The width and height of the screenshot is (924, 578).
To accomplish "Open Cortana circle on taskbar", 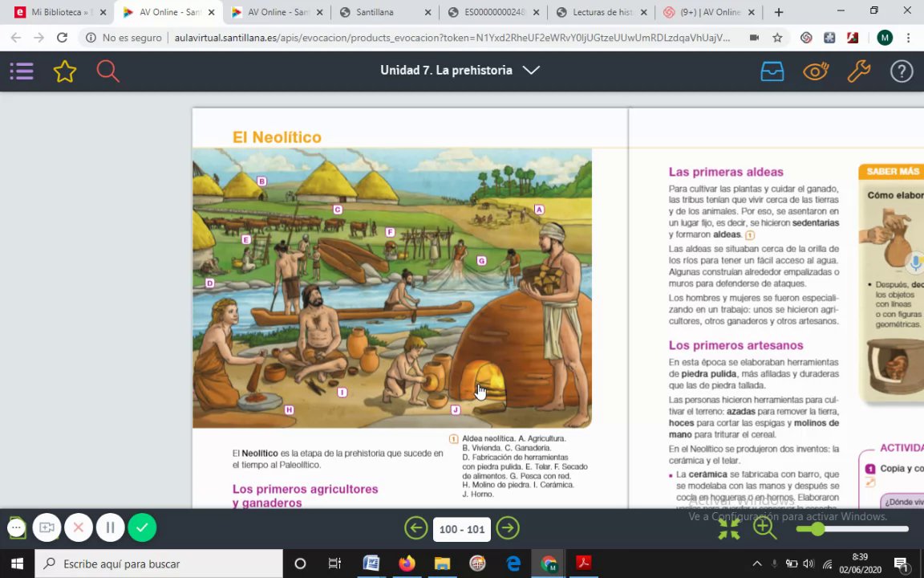I will coord(300,564).
